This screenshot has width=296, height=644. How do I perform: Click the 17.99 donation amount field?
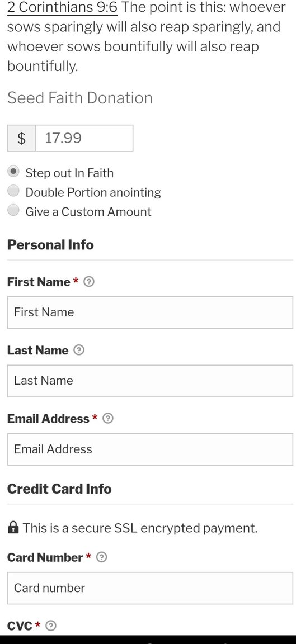point(84,139)
